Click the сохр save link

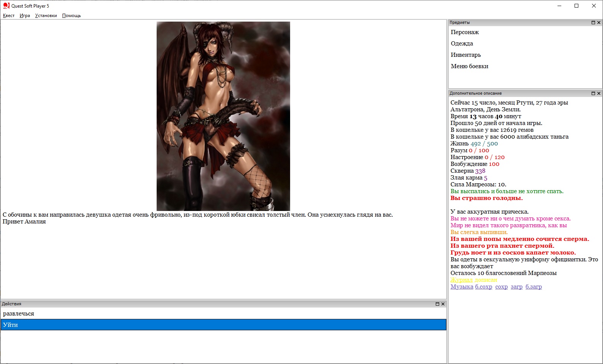pos(501,287)
